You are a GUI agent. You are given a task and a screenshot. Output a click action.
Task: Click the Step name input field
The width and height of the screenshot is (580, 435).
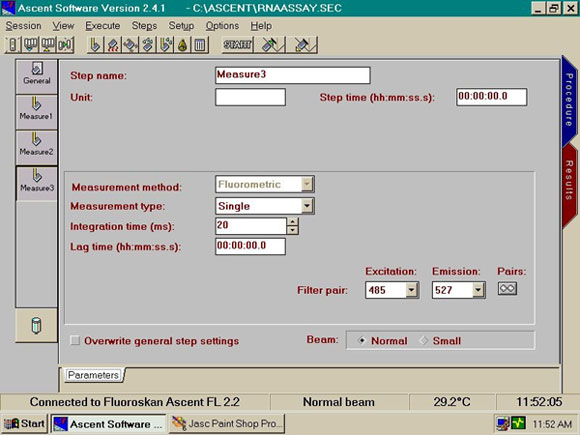click(x=293, y=75)
